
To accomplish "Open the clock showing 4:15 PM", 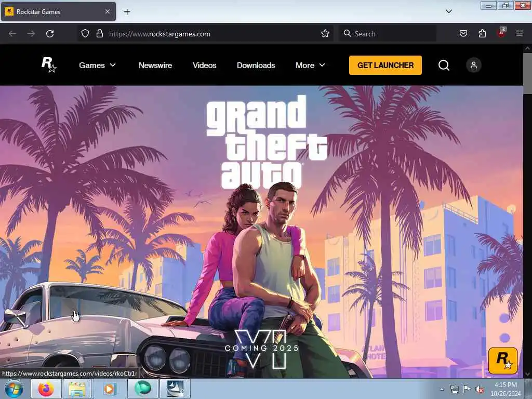I will click(506, 389).
